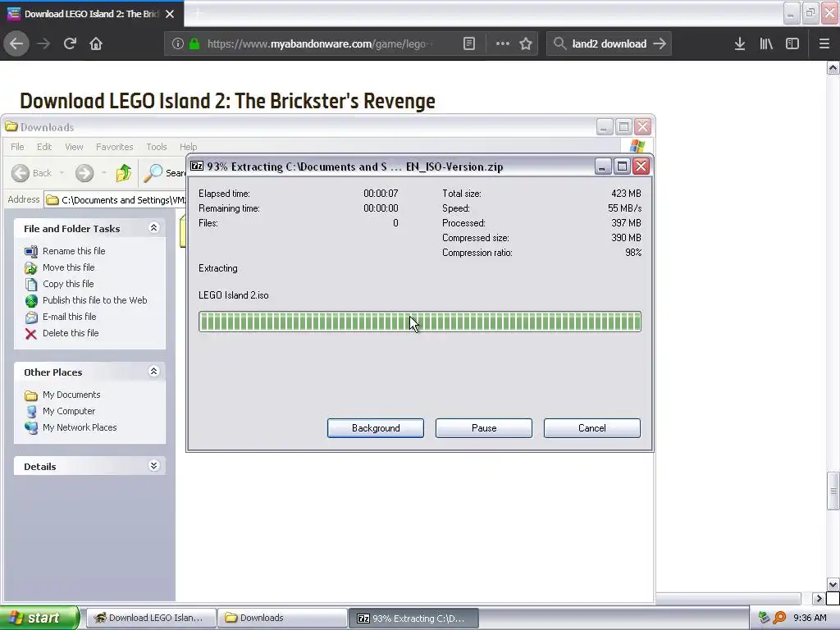Click the browser scrollbar up arrow
This screenshot has height=630, width=840.
(x=833, y=68)
